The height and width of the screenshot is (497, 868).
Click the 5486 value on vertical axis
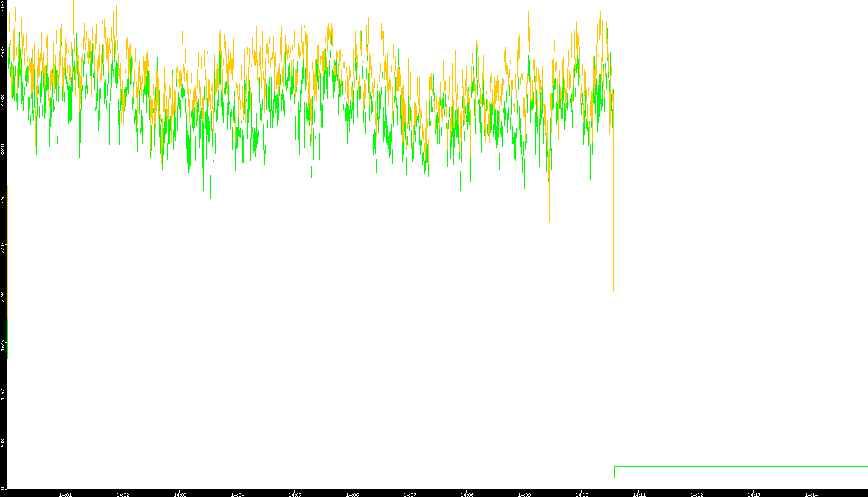coord(3,6)
